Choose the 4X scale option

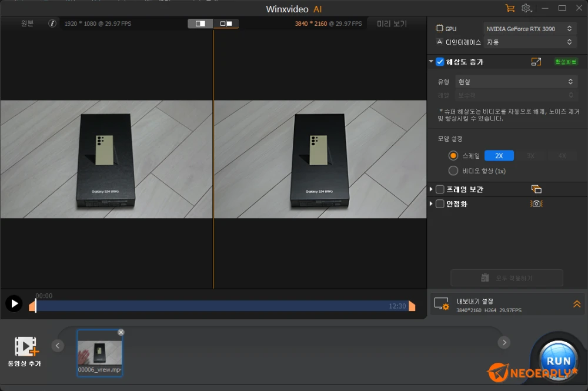tap(562, 156)
